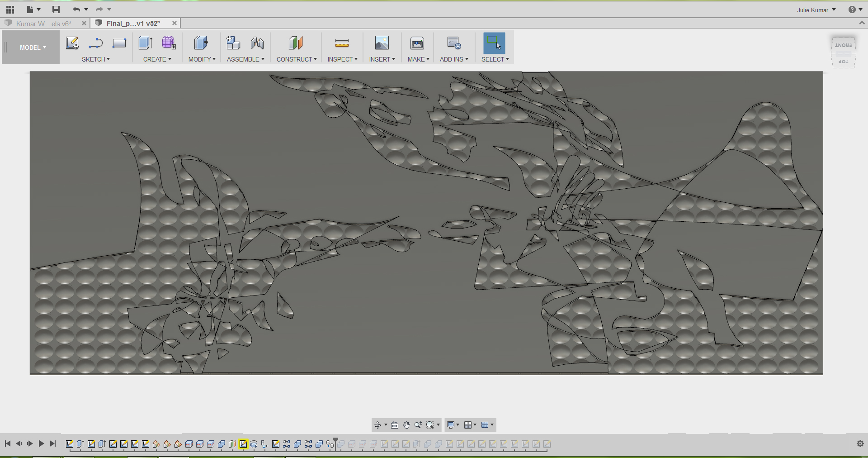Click the TOP face of ViewCube
The height and width of the screenshot is (458, 868).
pos(844,62)
